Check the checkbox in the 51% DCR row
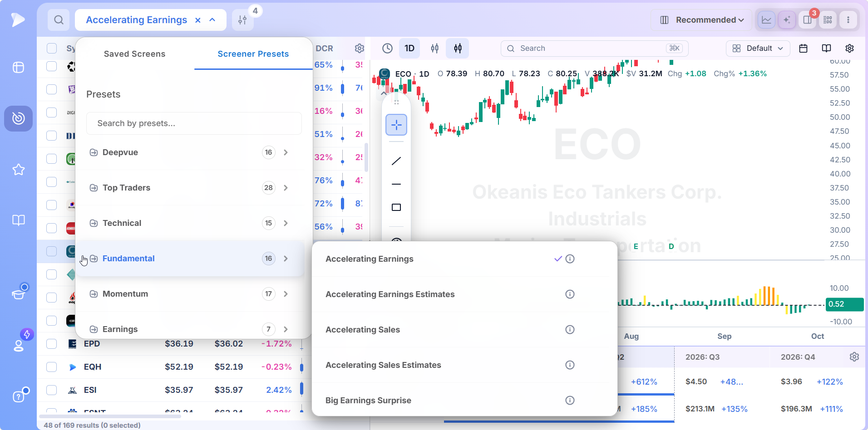Image resolution: width=868 pixels, height=430 pixels. 52,136
